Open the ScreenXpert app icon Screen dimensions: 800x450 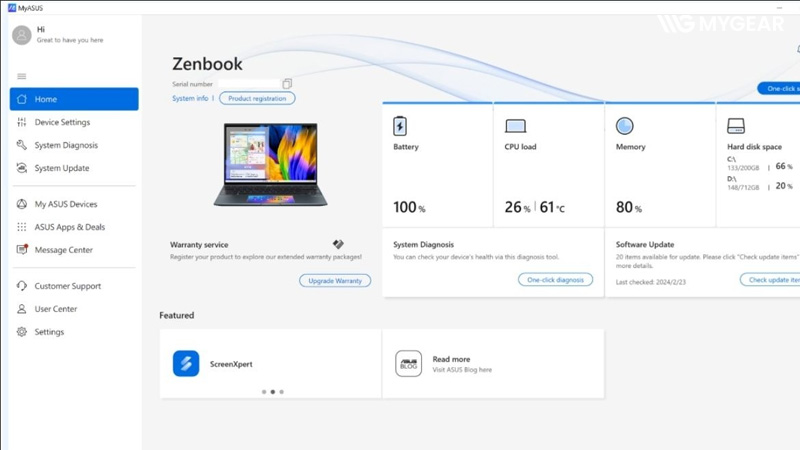186,364
